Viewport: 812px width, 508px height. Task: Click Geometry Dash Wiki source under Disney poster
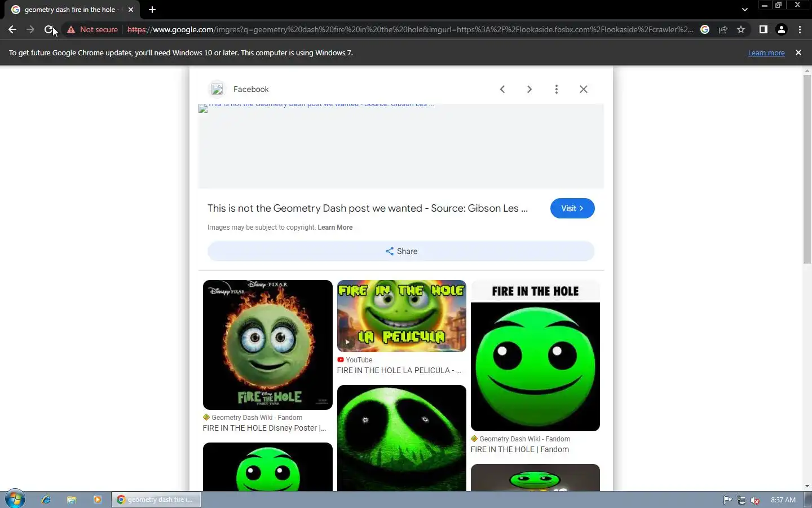(253, 418)
